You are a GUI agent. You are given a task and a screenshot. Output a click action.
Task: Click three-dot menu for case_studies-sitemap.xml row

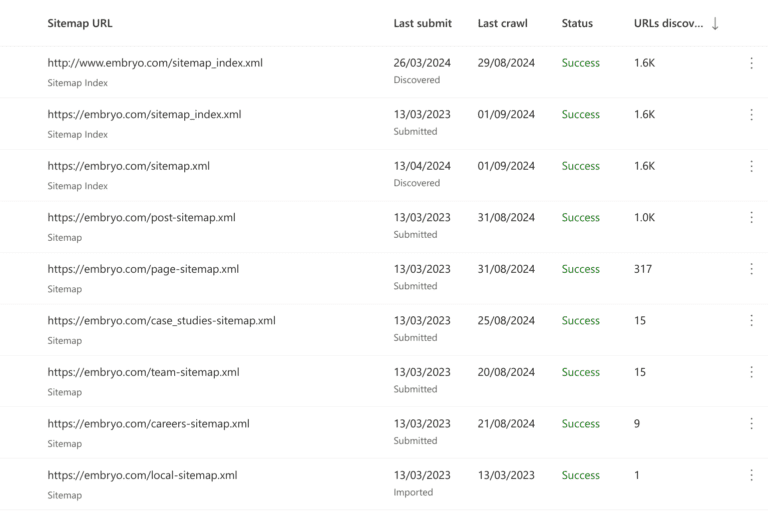click(x=751, y=321)
